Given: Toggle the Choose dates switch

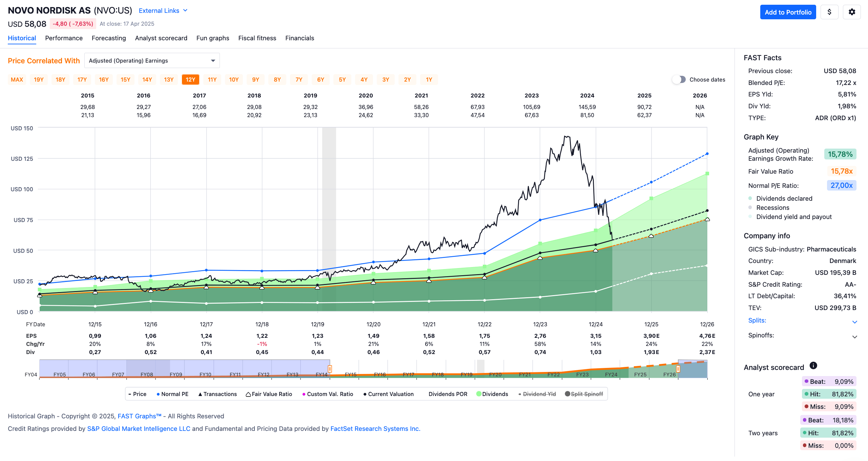Looking at the screenshot, I should click(x=679, y=80).
